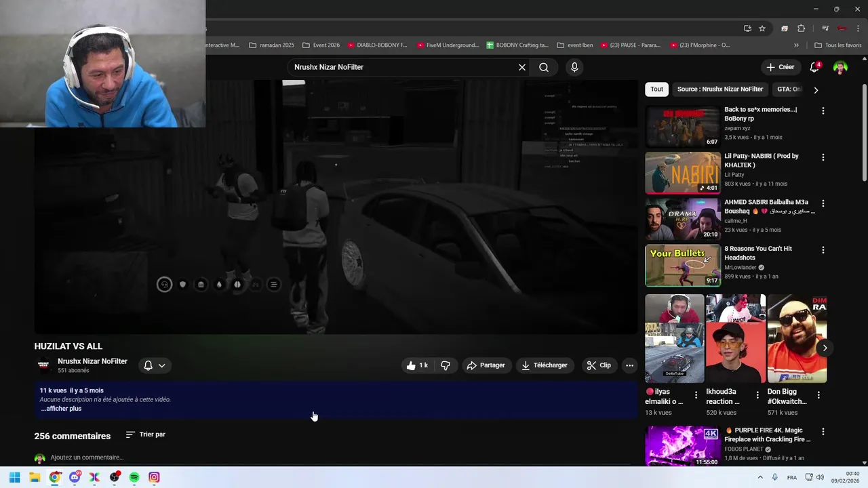Like the HUZILAT VS ALL video
This screenshot has width=868, height=488.
(x=418, y=365)
